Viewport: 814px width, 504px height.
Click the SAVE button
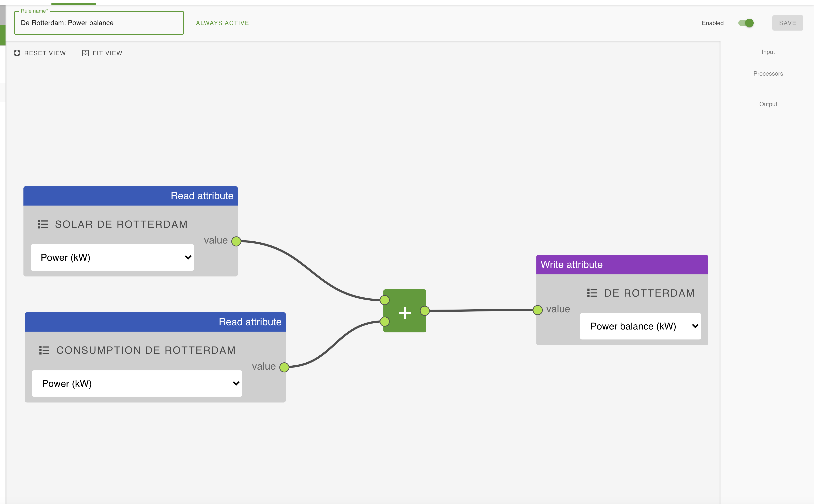[x=788, y=23]
